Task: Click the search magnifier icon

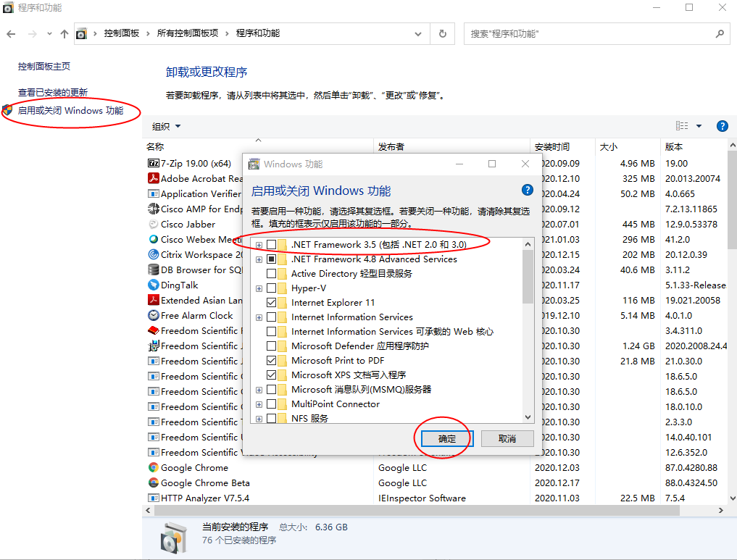Action: 720,34
